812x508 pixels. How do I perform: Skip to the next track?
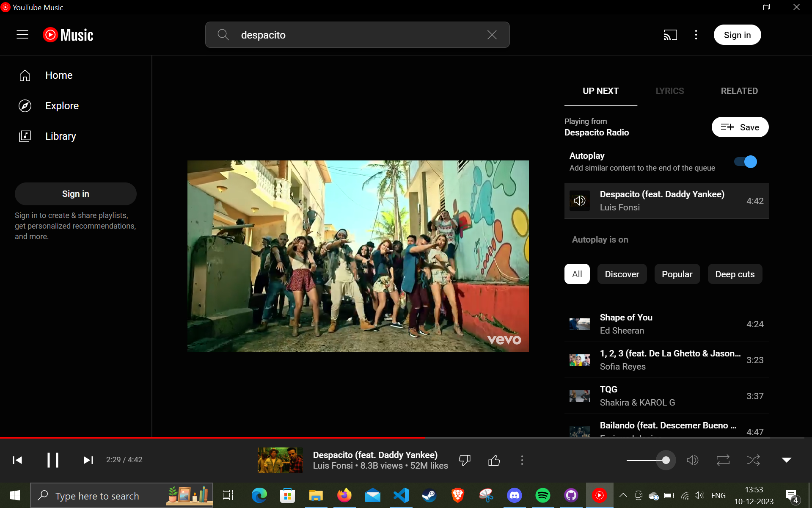88,460
